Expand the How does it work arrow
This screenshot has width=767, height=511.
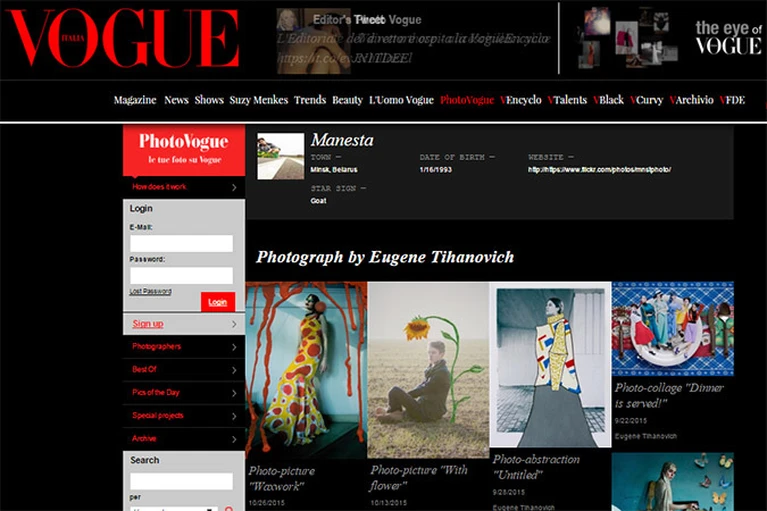point(234,187)
